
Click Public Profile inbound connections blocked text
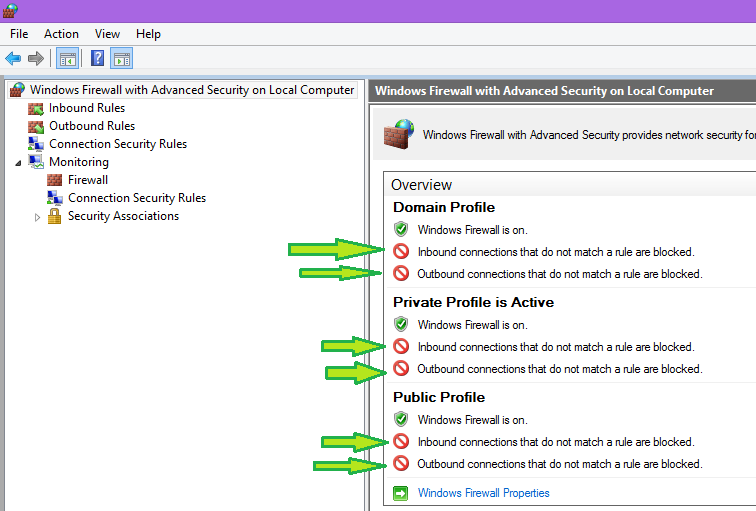click(x=556, y=442)
